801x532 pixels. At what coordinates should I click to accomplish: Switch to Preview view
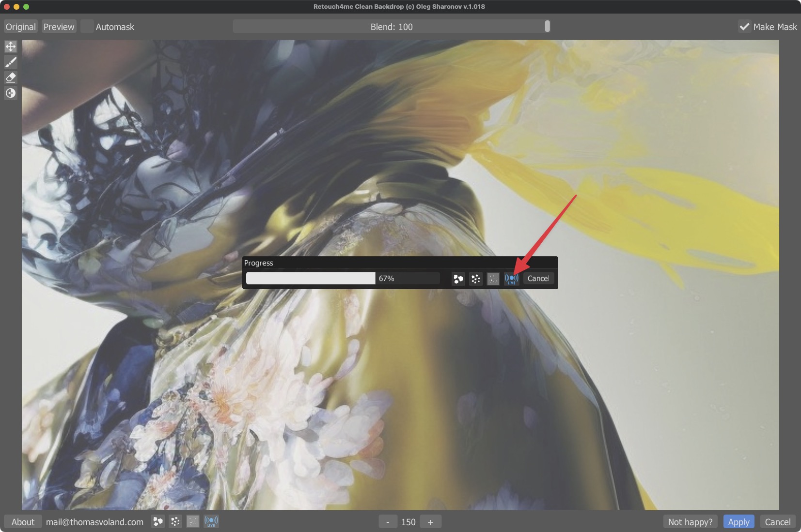point(59,27)
